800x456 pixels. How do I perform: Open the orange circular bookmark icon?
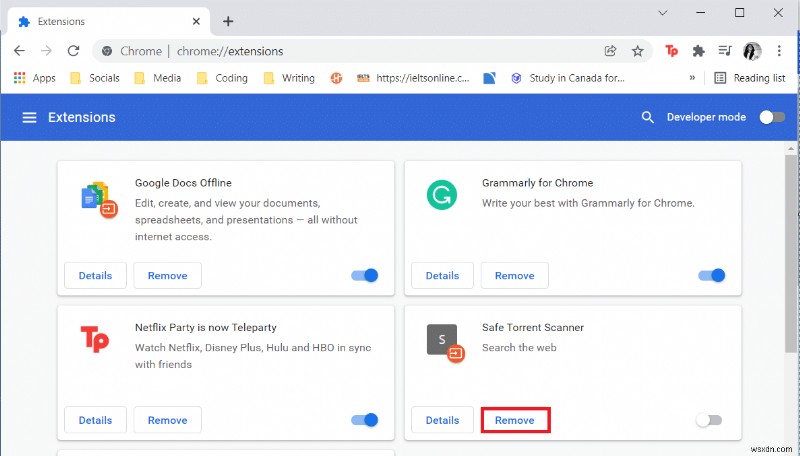(x=336, y=78)
